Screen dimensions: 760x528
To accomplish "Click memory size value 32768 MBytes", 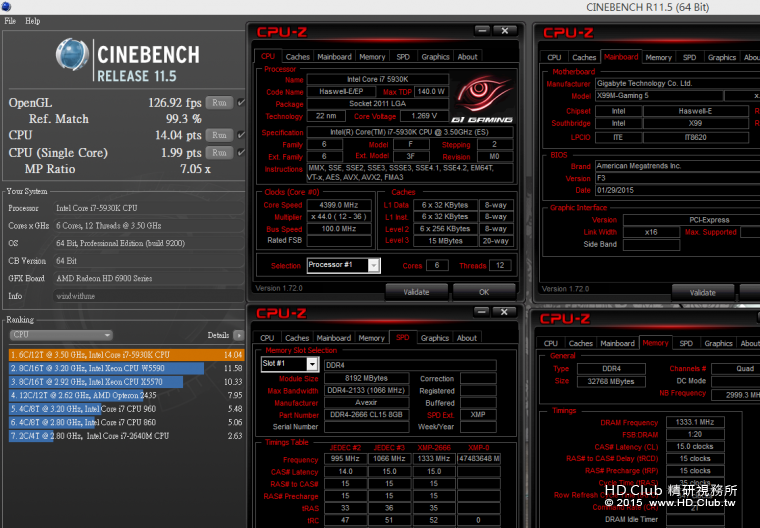I will [611, 382].
